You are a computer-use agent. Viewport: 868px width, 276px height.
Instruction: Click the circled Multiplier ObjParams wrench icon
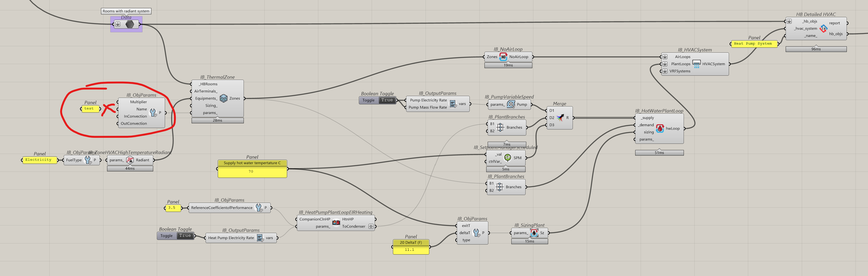pos(153,113)
